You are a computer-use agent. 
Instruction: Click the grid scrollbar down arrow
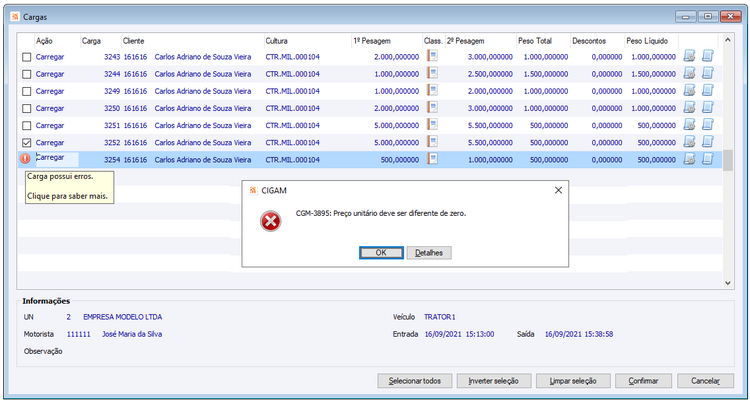pyautogui.click(x=728, y=283)
